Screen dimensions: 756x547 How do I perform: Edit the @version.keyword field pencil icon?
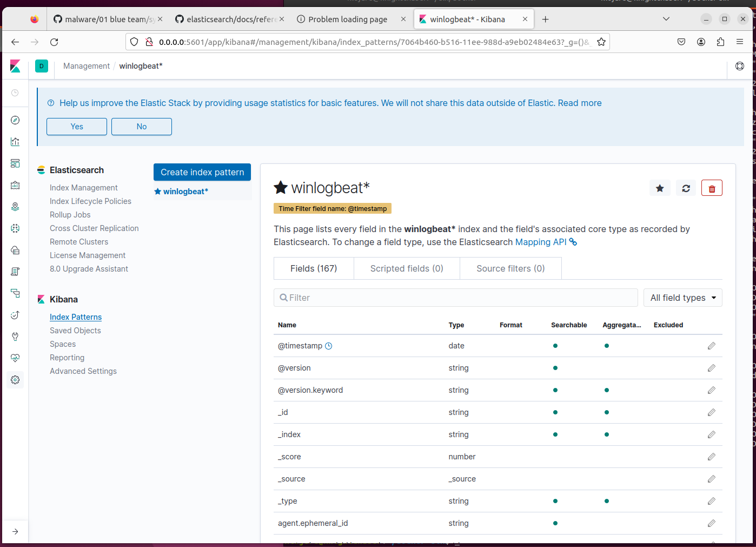[x=712, y=390]
